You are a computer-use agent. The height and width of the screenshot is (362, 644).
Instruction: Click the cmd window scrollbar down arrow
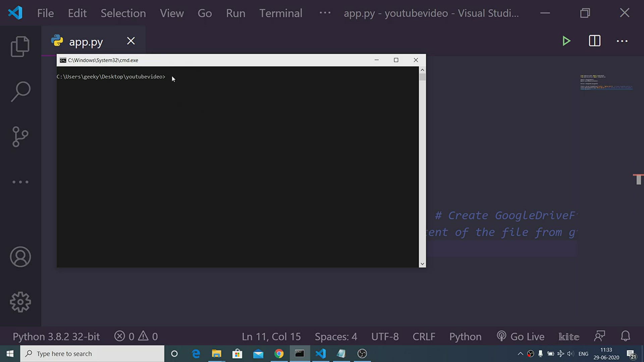422,264
